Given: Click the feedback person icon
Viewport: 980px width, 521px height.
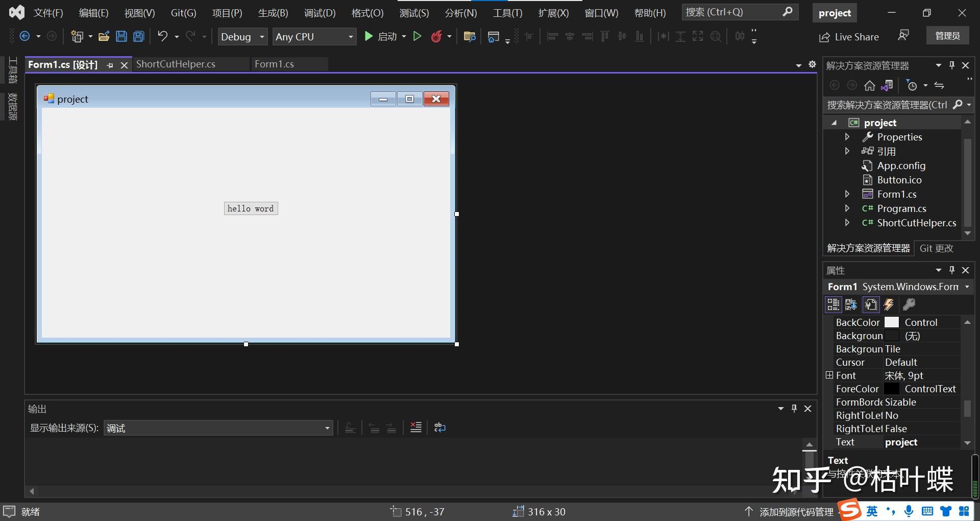Looking at the screenshot, I should (x=903, y=36).
